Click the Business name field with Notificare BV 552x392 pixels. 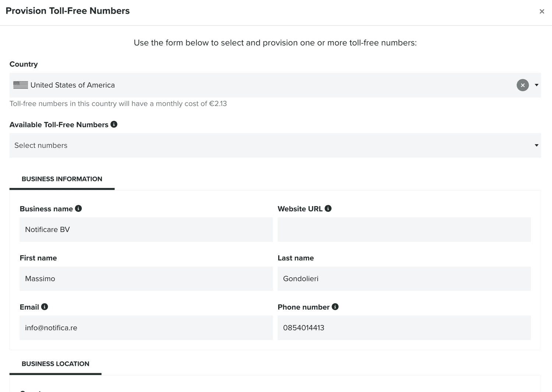click(146, 229)
